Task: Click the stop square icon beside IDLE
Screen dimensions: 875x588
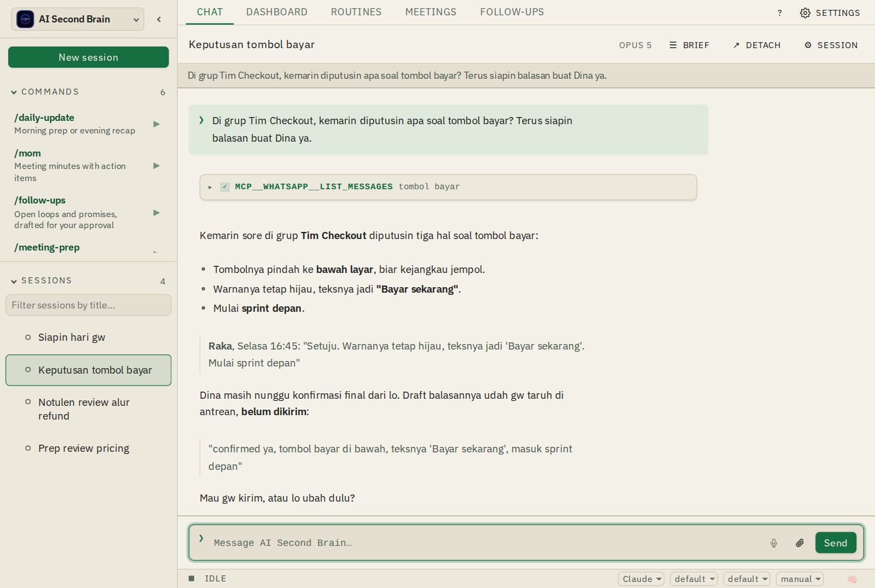Action: click(x=191, y=578)
